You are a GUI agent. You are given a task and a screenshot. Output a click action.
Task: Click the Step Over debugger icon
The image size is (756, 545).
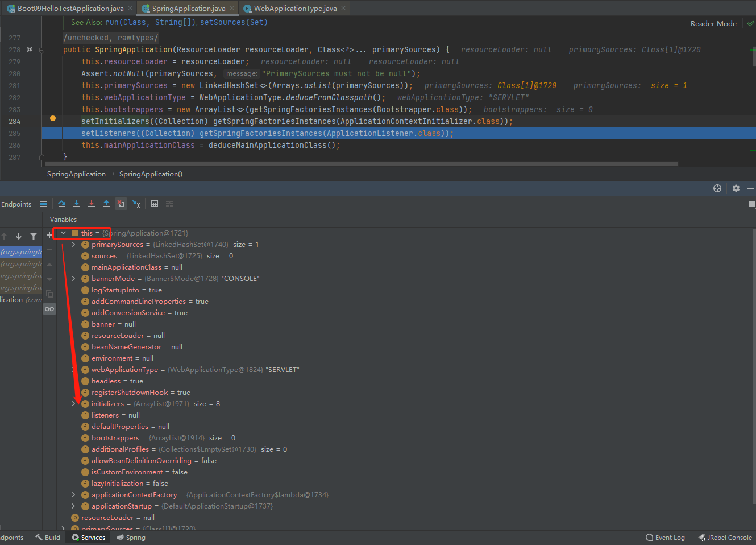[x=62, y=204]
